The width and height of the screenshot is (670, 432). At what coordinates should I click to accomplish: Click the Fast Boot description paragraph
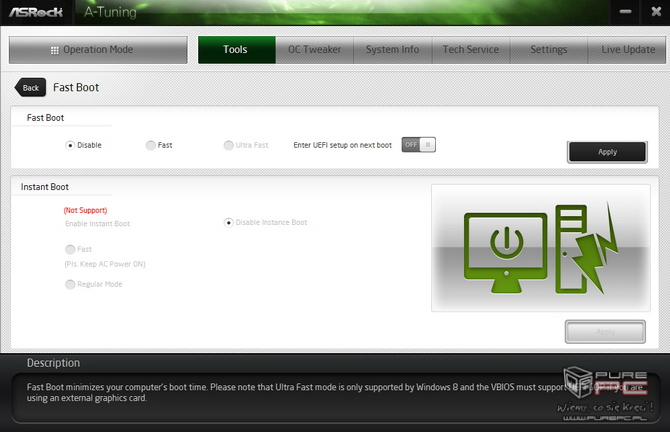click(x=335, y=392)
